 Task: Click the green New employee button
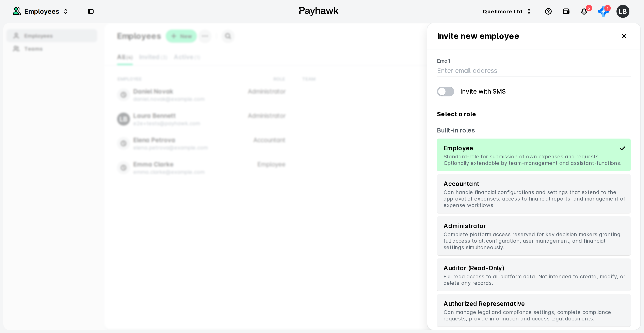point(181,36)
